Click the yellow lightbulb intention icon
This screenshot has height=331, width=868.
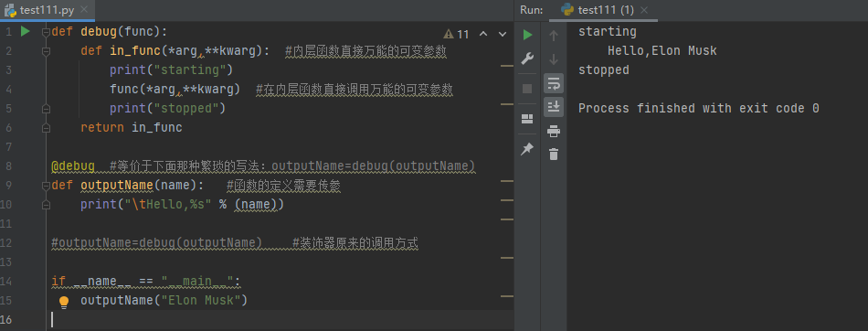(64, 302)
